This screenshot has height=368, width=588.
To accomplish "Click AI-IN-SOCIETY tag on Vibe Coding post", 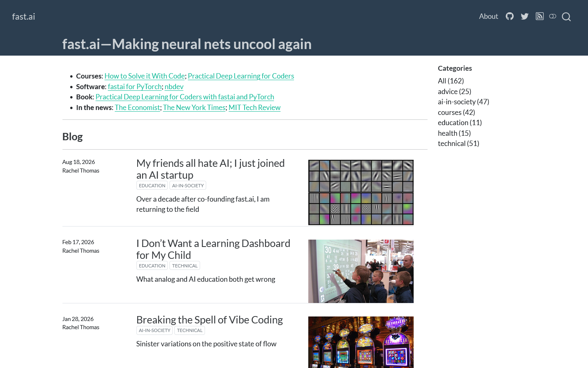I will (154, 330).
